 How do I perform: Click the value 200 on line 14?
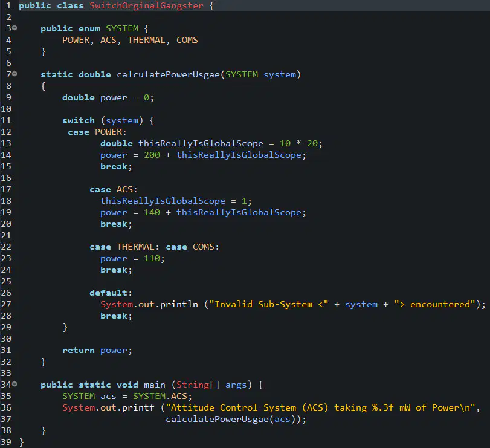pyautogui.click(x=152, y=155)
